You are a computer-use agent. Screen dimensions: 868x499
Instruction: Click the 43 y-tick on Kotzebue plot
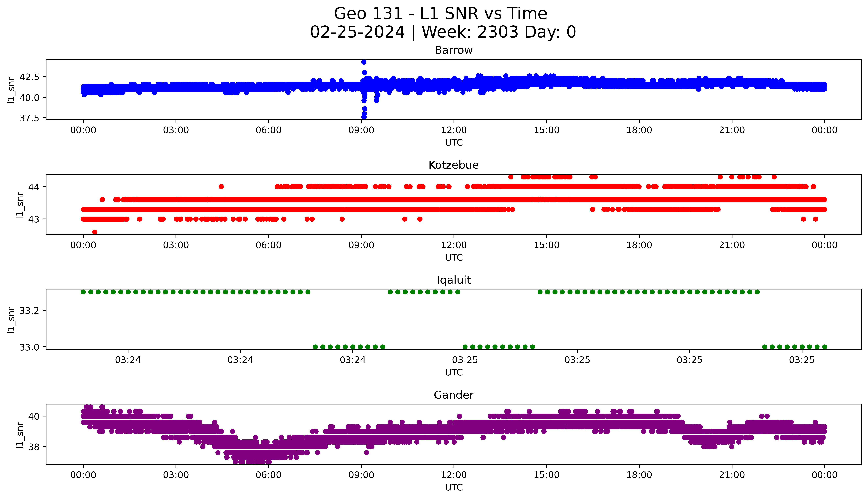pos(34,219)
